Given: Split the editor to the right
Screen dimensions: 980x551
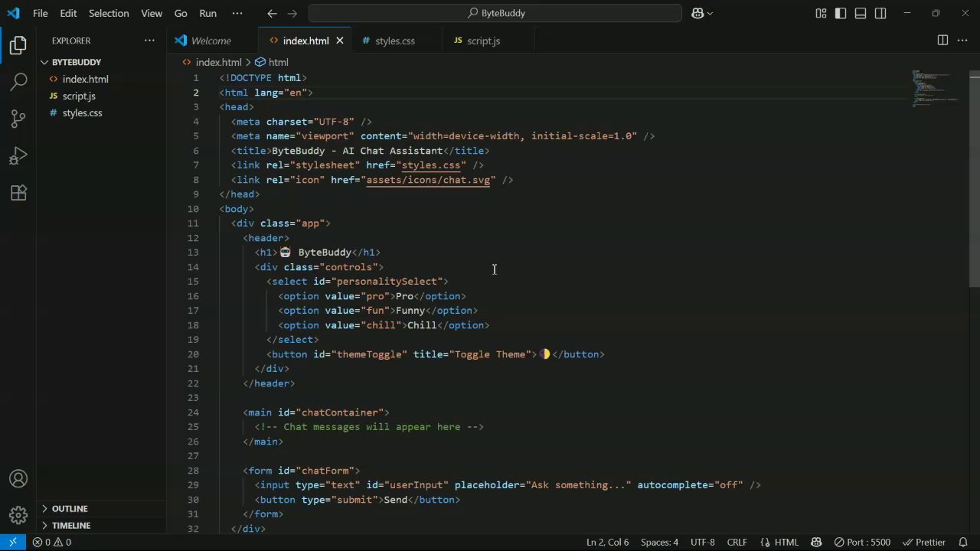Looking at the screenshot, I should click(x=942, y=41).
